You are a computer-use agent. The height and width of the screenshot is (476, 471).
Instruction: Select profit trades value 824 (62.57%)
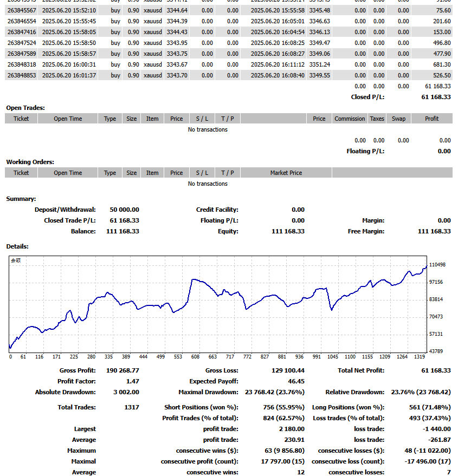(283, 418)
